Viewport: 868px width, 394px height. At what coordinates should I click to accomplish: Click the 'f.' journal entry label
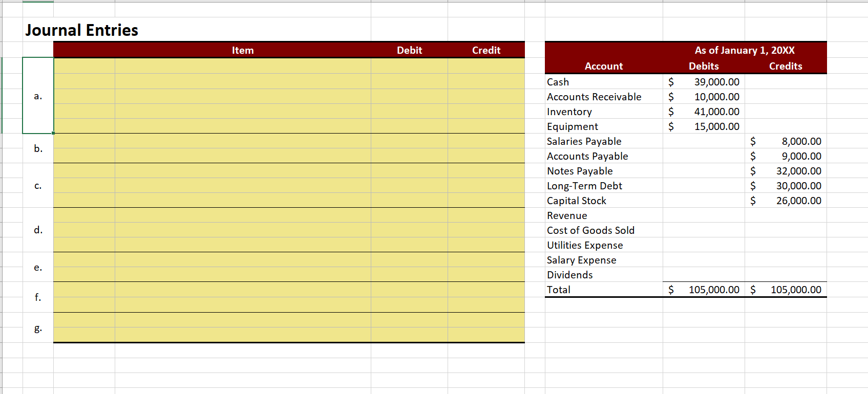click(x=38, y=297)
